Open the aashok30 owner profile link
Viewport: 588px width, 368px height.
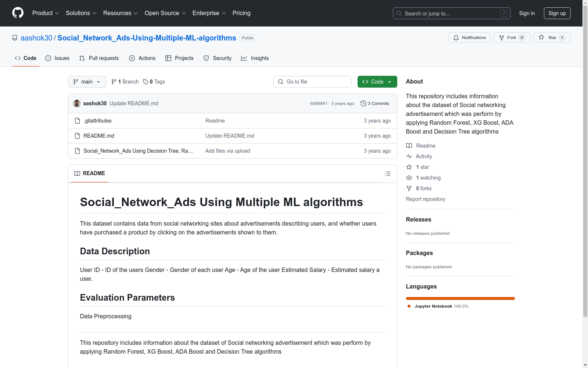pos(36,38)
